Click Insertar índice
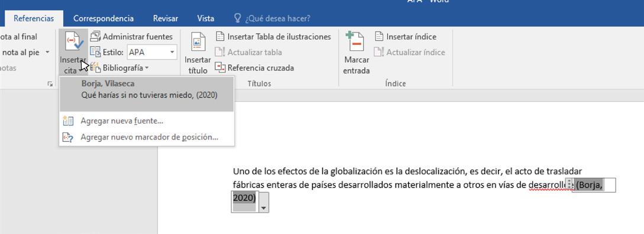644x234 pixels. click(406, 37)
